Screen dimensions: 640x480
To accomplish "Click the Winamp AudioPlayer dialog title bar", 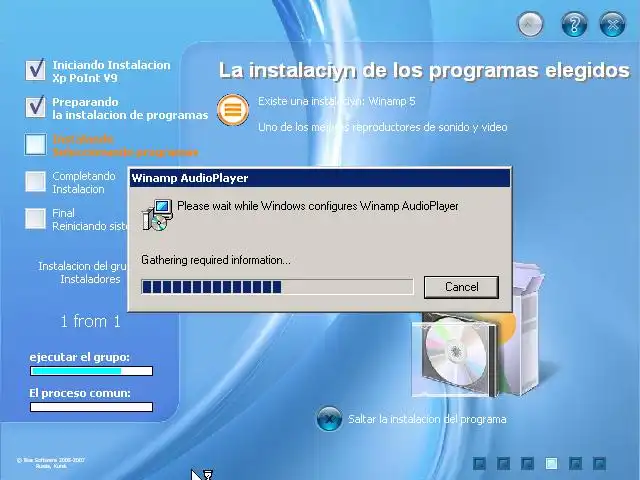I will pyautogui.click(x=320, y=178).
